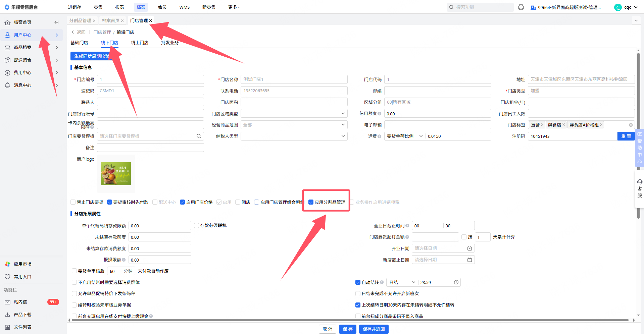The width and height of the screenshot is (644, 334).
Task: Click search icon in 门店要货模板 field
Action: click(x=199, y=136)
